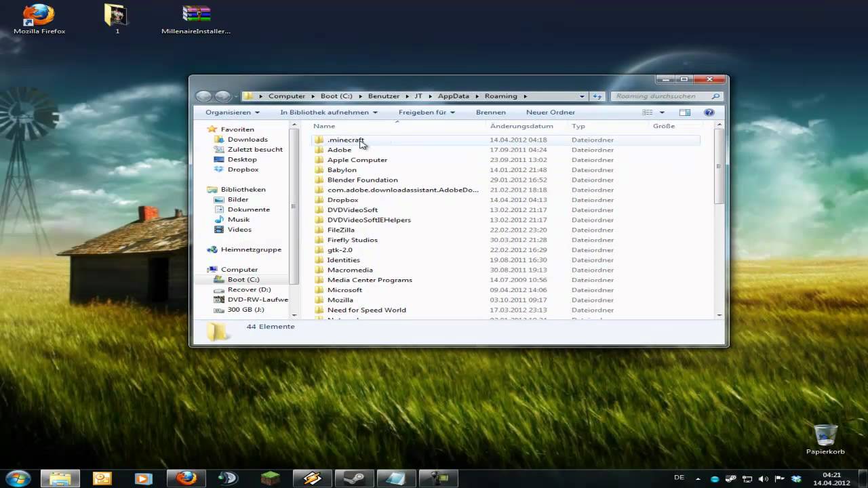The width and height of the screenshot is (868, 488).
Task: Create a Neuer Ordner
Action: point(550,113)
